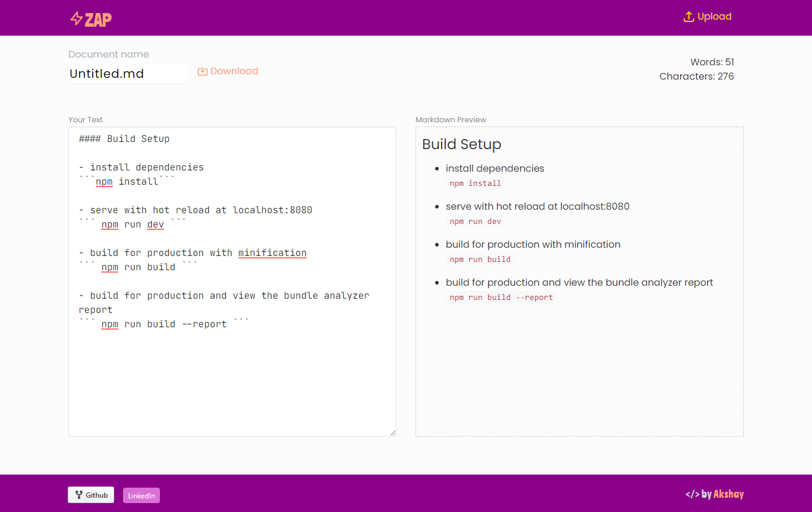This screenshot has width=812, height=512.
Task: Click 'npm run build --report' editor line
Action: [x=164, y=324]
